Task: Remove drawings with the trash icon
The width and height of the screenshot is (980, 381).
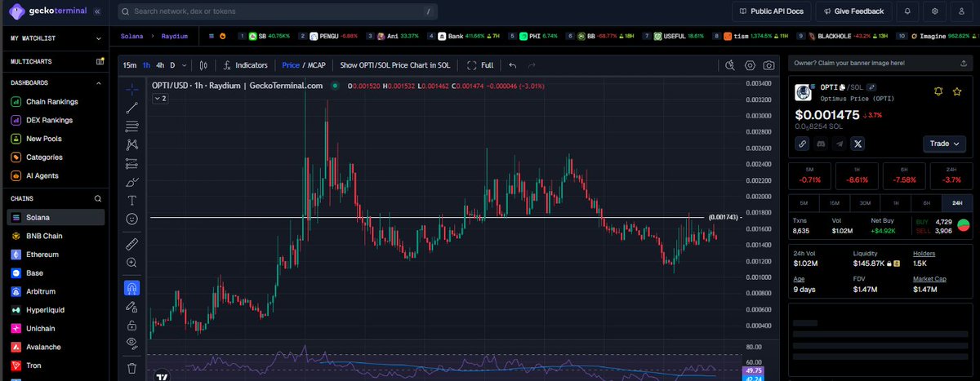Action: 131,368
